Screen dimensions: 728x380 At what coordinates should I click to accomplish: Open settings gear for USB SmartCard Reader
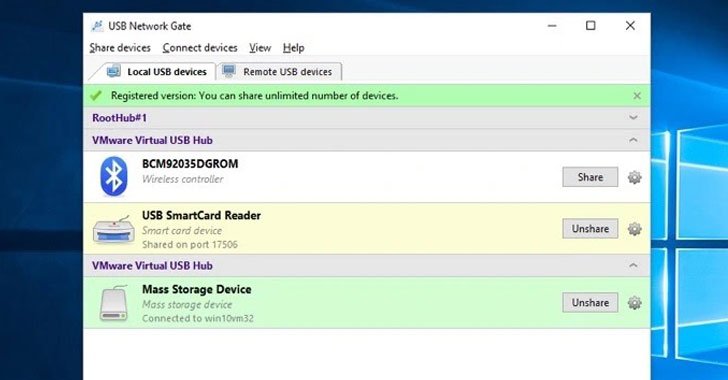(x=634, y=229)
